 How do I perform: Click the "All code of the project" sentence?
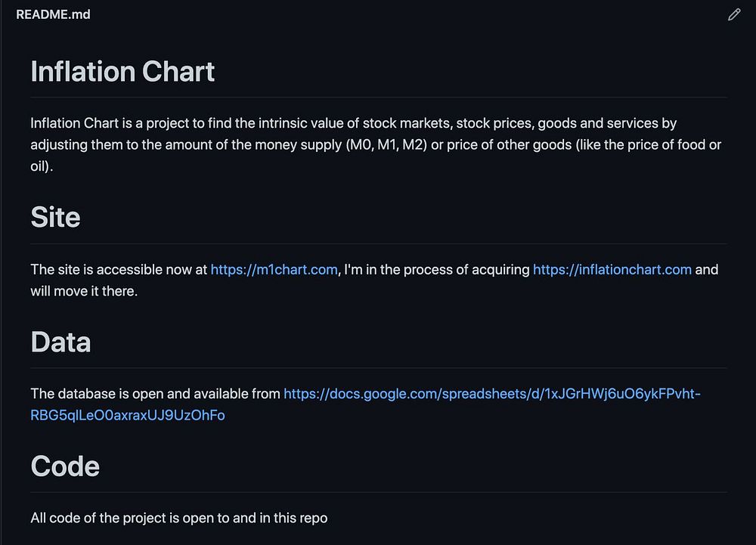tap(113, 519)
